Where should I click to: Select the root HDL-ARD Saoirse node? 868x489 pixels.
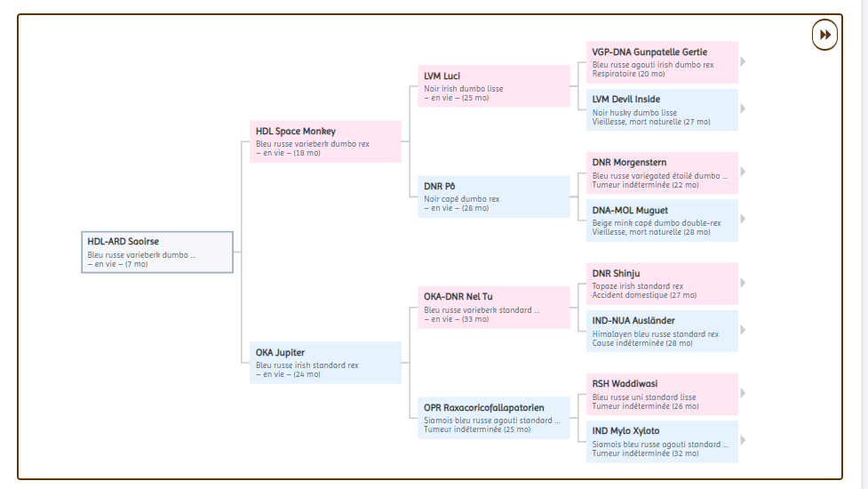pyautogui.click(x=157, y=252)
